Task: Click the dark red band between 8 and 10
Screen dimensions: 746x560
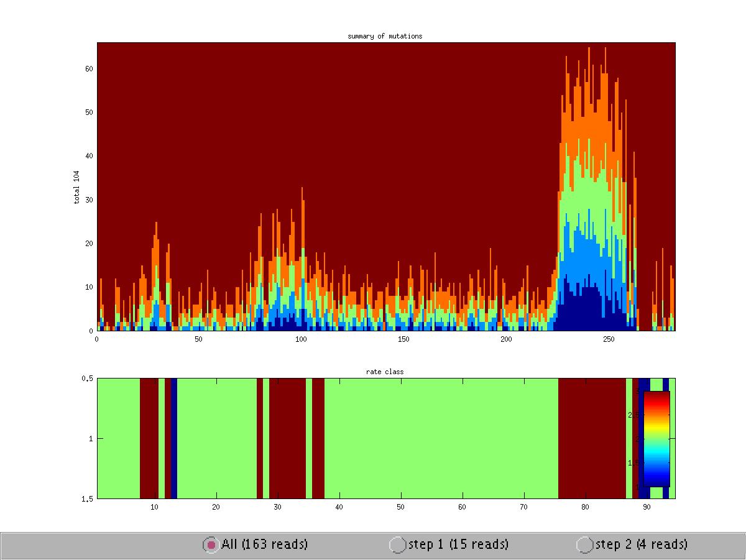Action: [x=149, y=438]
